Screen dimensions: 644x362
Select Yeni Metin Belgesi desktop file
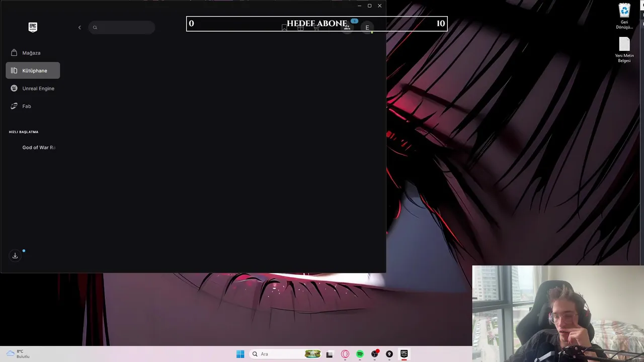624,50
